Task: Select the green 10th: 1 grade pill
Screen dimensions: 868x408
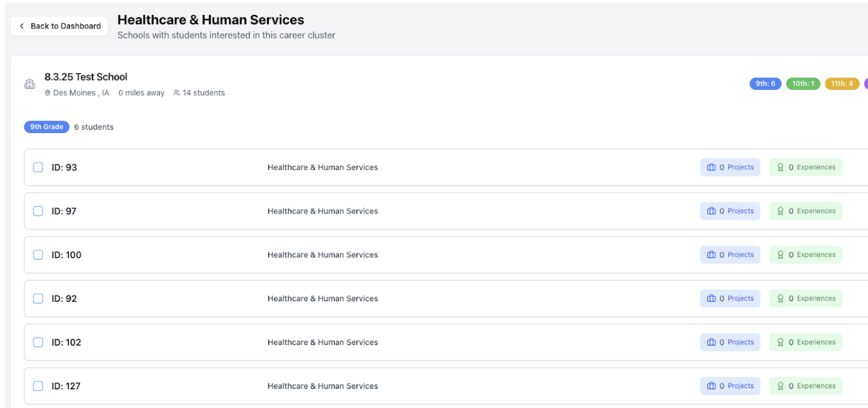Action: point(803,84)
